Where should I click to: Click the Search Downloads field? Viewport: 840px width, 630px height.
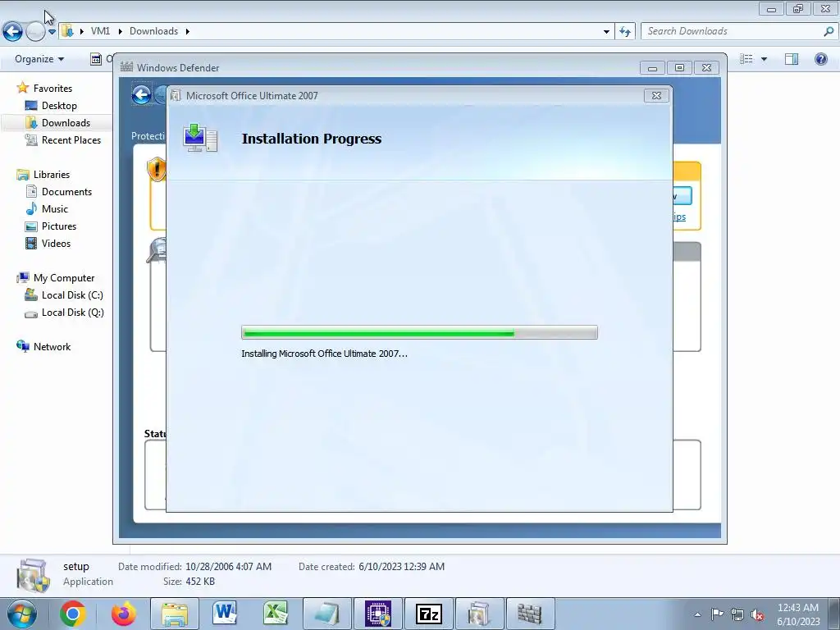coord(733,31)
